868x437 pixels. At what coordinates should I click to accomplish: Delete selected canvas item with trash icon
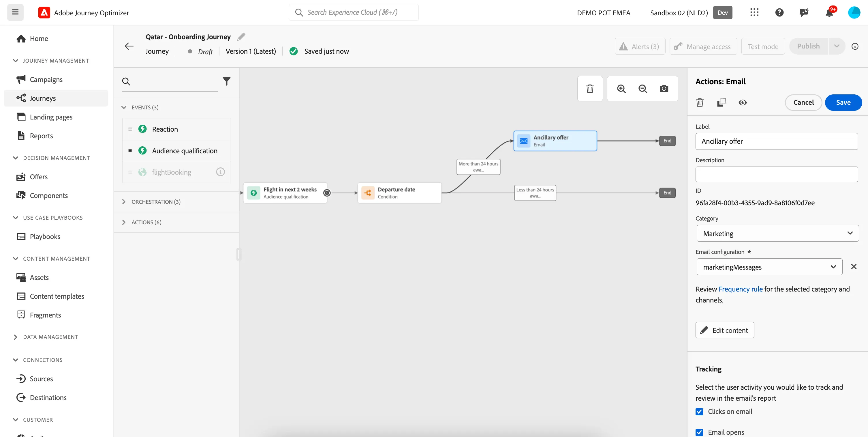[x=590, y=89]
